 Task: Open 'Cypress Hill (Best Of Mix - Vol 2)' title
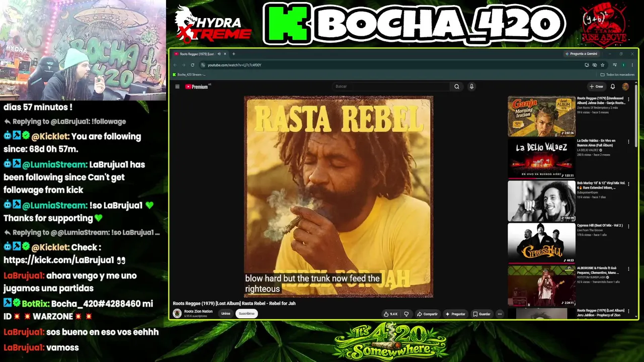tap(600, 225)
